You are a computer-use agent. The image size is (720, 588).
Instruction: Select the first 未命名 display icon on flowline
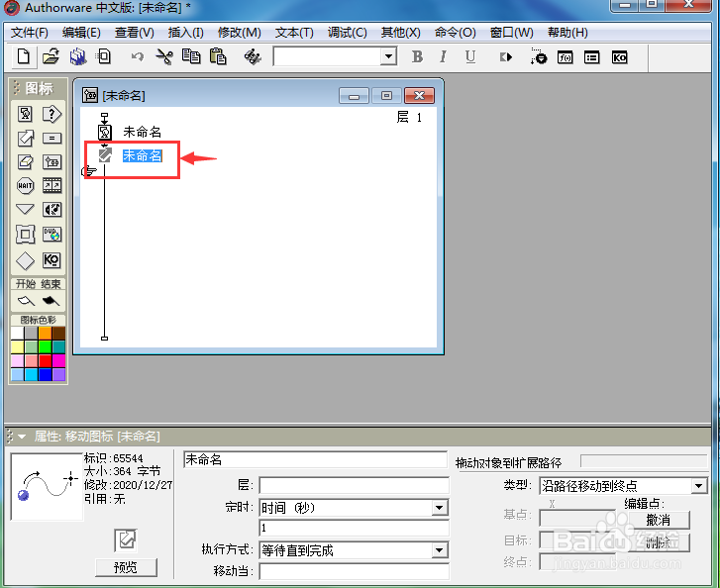[x=105, y=133]
